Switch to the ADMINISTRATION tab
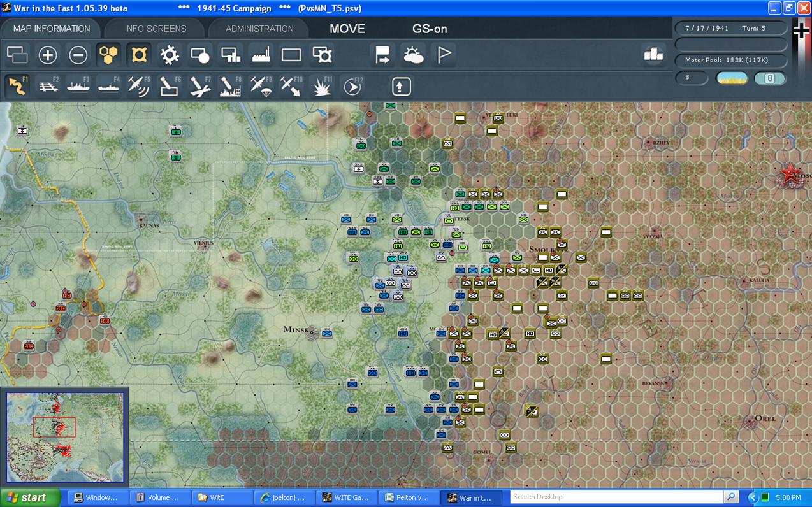 pyautogui.click(x=259, y=29)
